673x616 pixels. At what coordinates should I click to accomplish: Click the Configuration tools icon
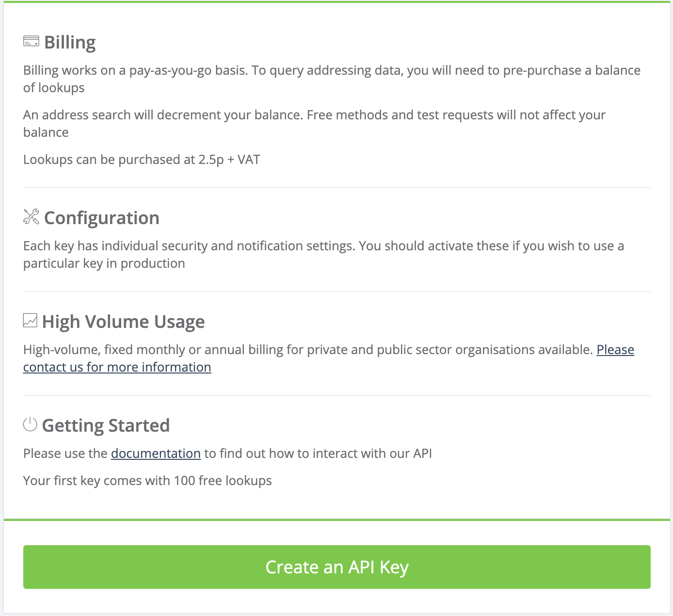[x=31, y=217]
